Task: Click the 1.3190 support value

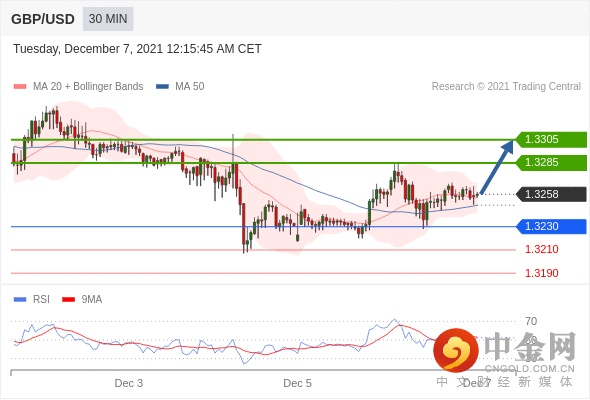Action: coord(542,273)
